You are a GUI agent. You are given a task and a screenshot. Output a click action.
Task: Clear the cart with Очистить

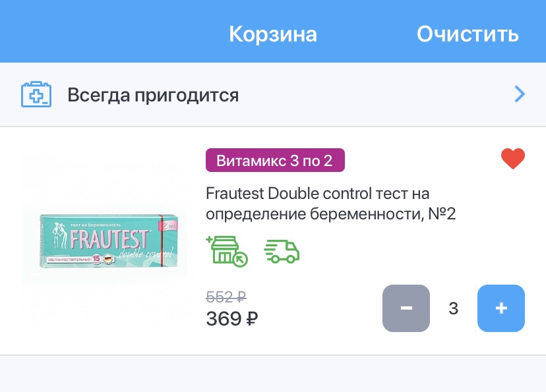(468, 34)
